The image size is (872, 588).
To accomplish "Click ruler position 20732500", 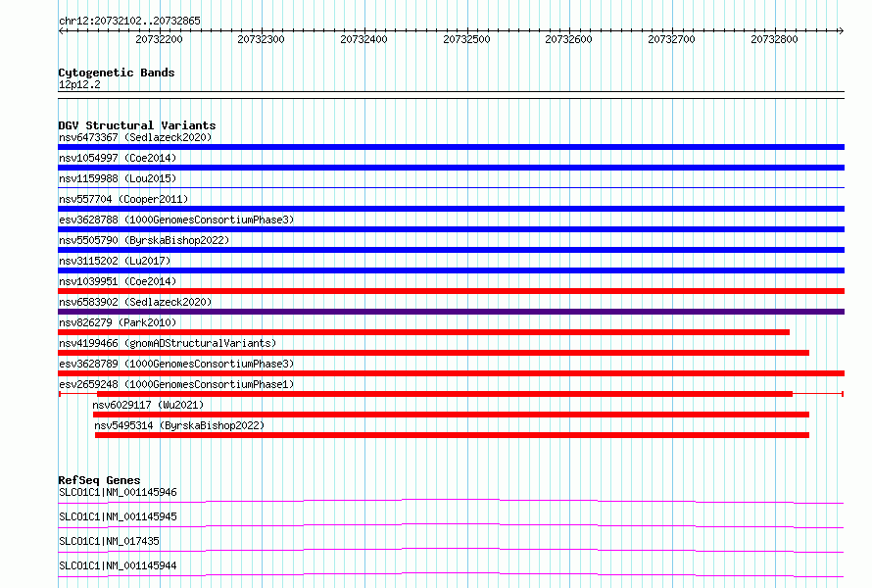I will point(466,39).
